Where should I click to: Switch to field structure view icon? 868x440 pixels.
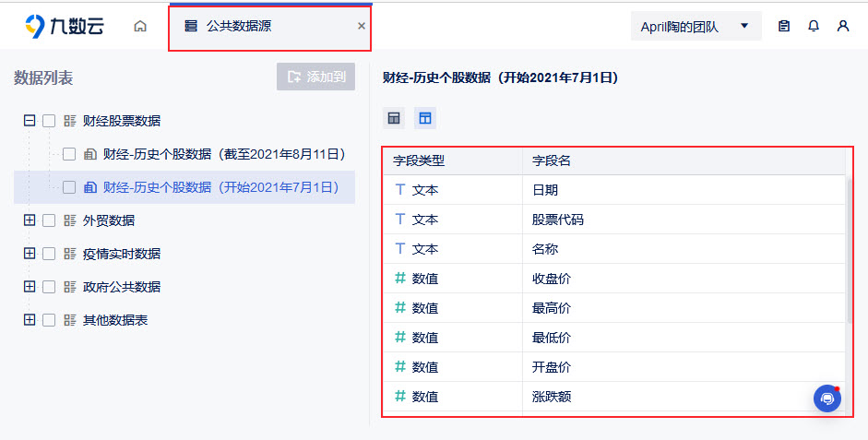point(425,118)
